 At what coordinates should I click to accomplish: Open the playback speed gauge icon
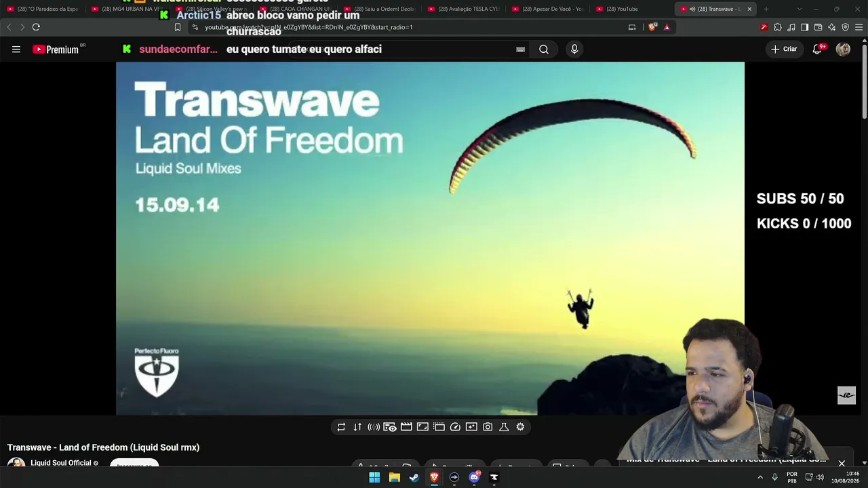pyautogui.click(x=455, y=427)
